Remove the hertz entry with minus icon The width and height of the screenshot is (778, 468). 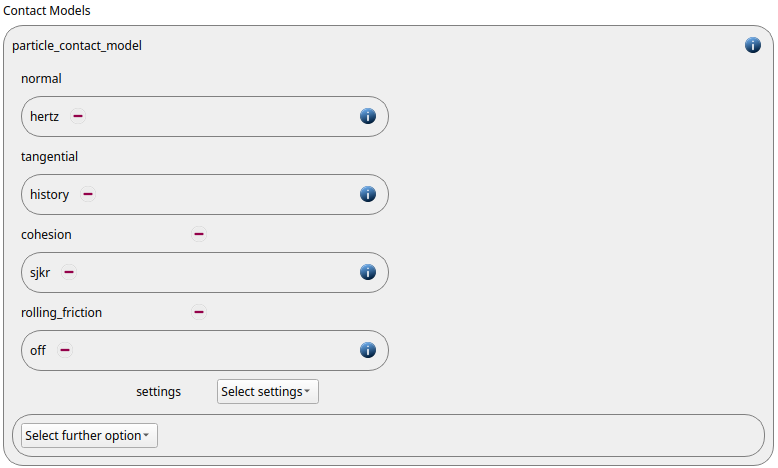(x=77, y=116)
